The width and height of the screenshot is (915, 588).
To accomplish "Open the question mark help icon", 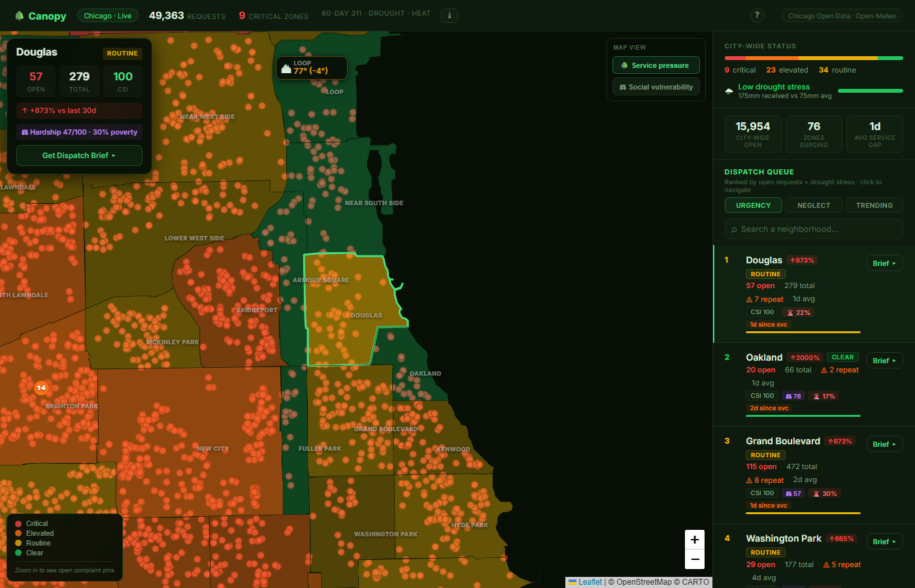I will click(x=757, y=15).
